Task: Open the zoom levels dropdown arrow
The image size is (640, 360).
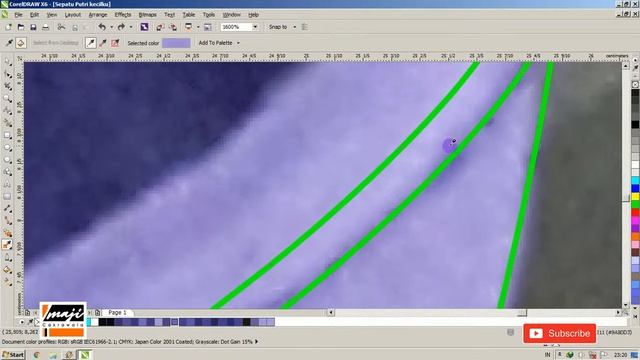Action: (255, 27)
